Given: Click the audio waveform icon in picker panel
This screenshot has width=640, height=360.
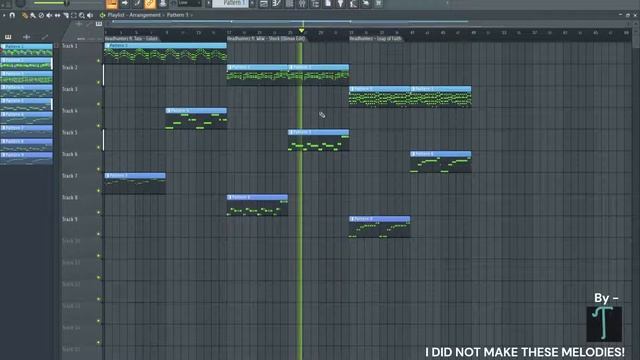Looking at the screenshot, I should 27,37.
